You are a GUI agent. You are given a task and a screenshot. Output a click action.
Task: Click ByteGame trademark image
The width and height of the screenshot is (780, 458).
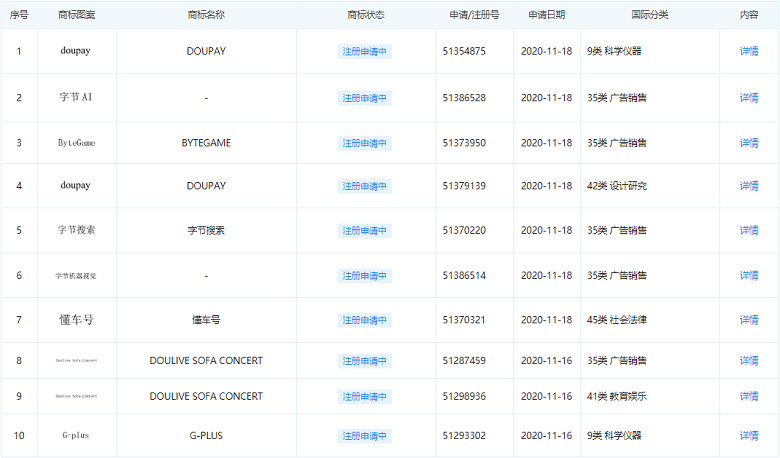76,143
